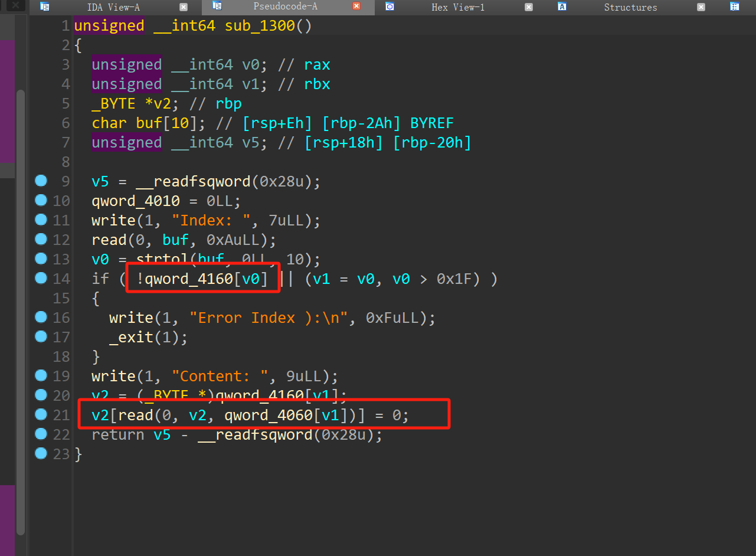Toggle breakpoint dot on line 9

(41, 181)
